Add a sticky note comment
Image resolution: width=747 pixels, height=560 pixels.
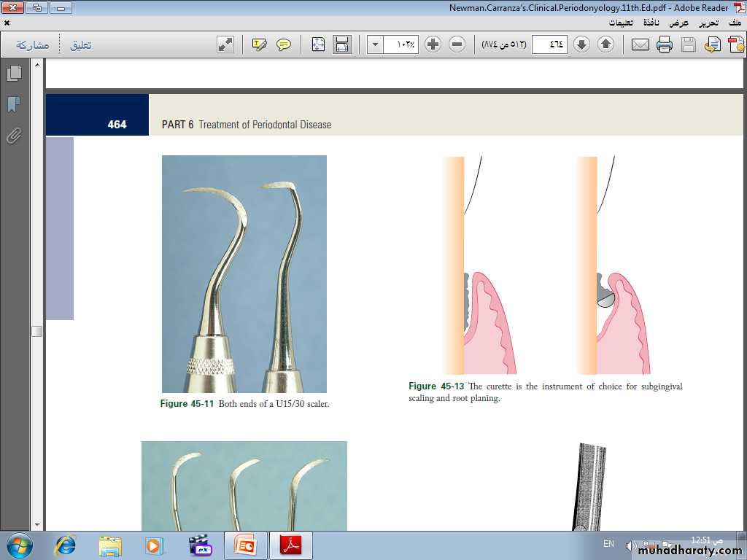click(284, 44)
